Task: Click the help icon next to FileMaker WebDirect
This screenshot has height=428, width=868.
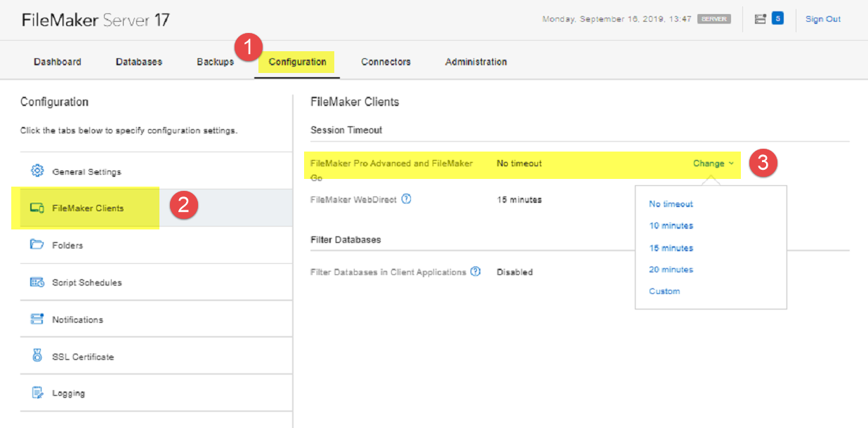Action: click(406, 199)
